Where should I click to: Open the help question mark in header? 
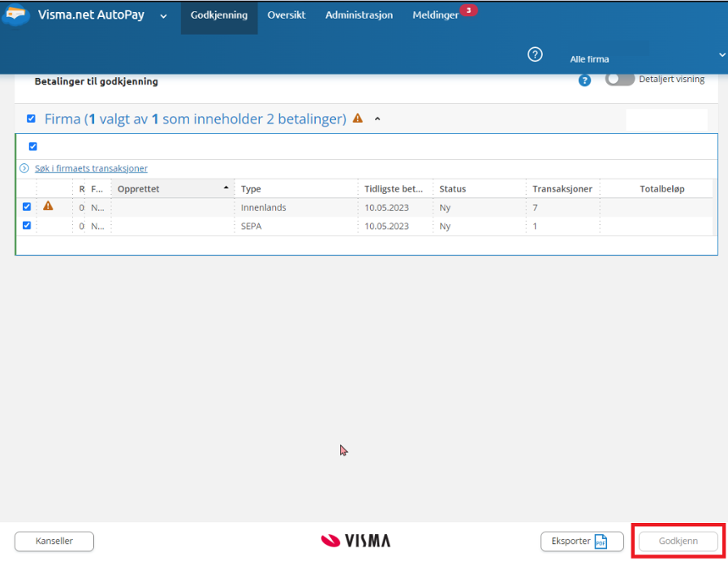click(x=535, y=54)
